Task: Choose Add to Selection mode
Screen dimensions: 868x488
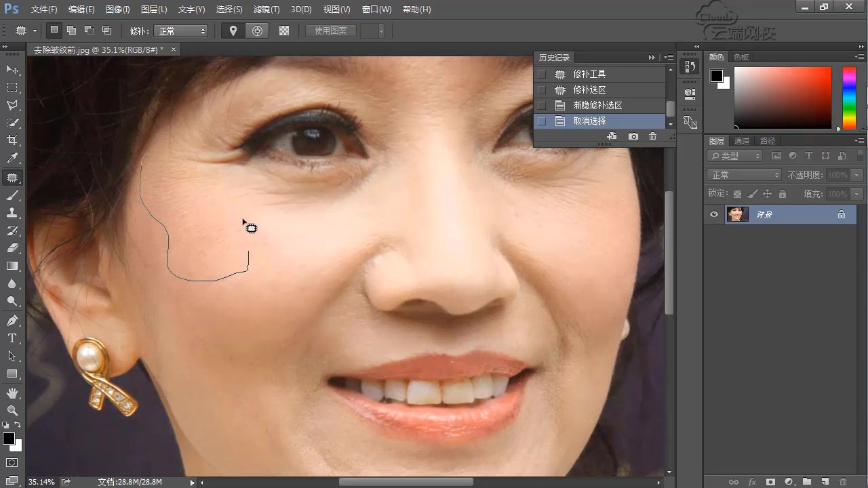Action: pos(71,30)
